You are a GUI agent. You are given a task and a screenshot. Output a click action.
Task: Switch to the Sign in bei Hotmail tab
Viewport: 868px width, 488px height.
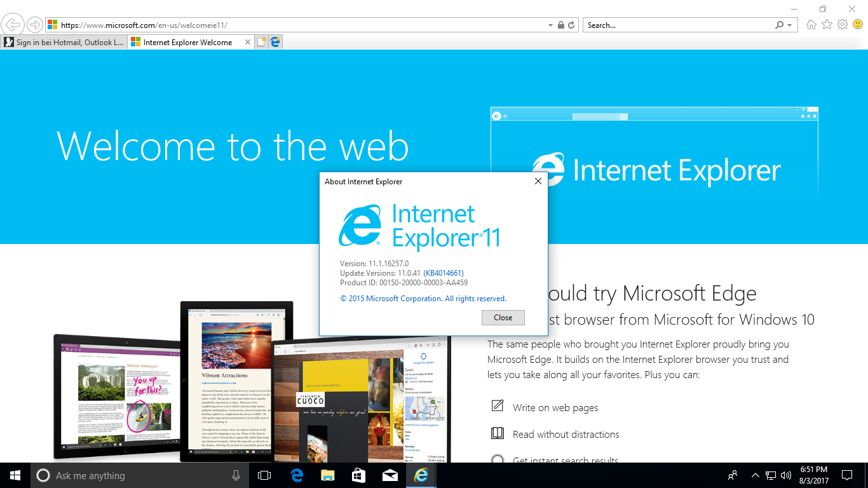tap(64, 43)
